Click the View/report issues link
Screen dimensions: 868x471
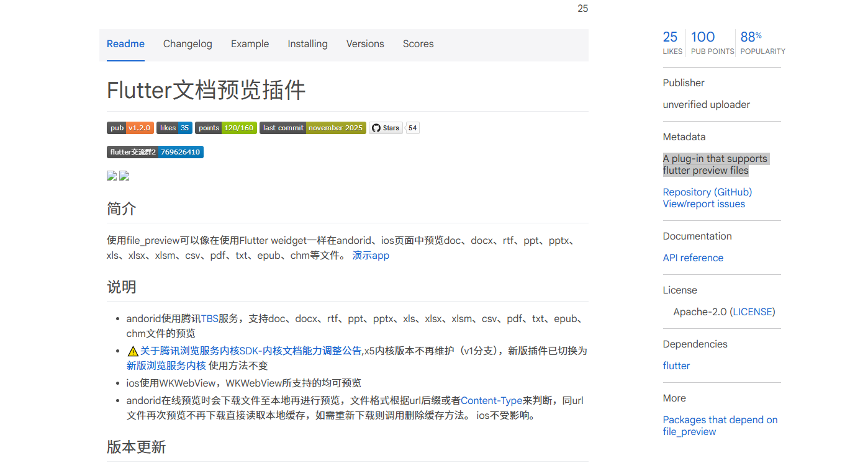(703, 204)
